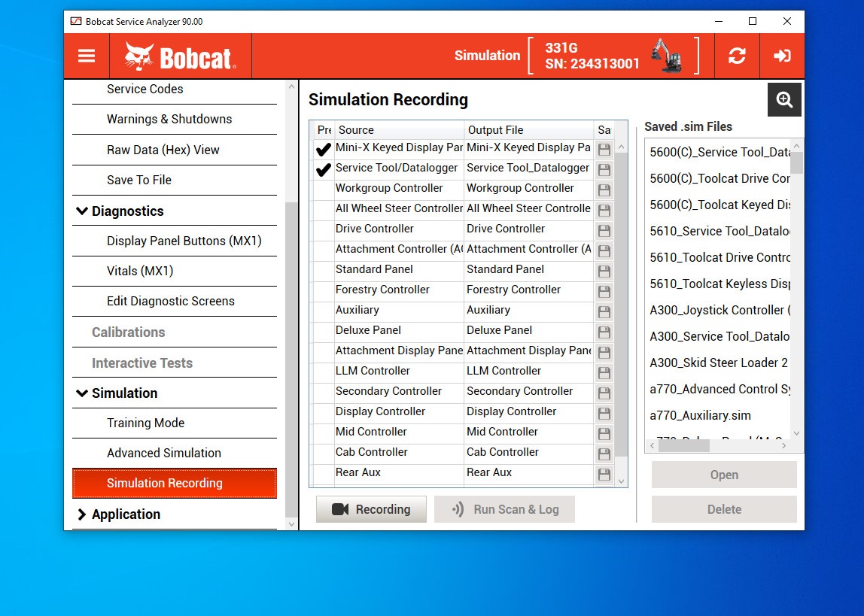
Task: Click the excavator machine icon in the header
Action: 665,56
